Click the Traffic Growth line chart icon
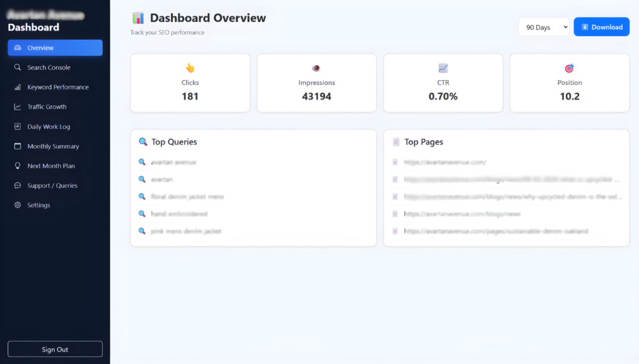The width and height of the screenshot is (639, 364). tap(17, 107)
